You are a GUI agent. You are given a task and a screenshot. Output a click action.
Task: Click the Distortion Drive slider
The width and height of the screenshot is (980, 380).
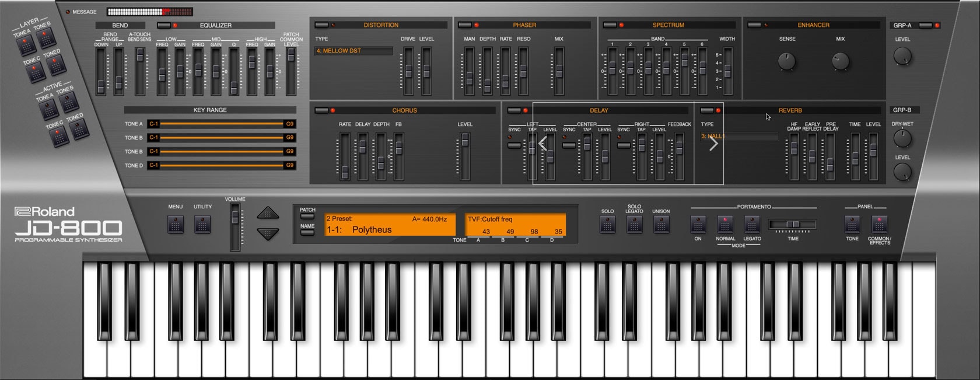point(409,71)
